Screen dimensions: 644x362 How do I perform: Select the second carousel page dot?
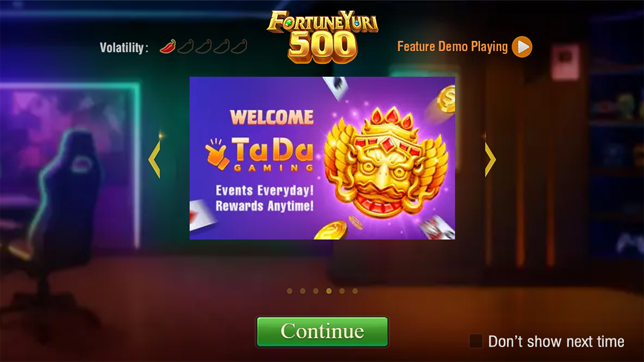[303, 291]
